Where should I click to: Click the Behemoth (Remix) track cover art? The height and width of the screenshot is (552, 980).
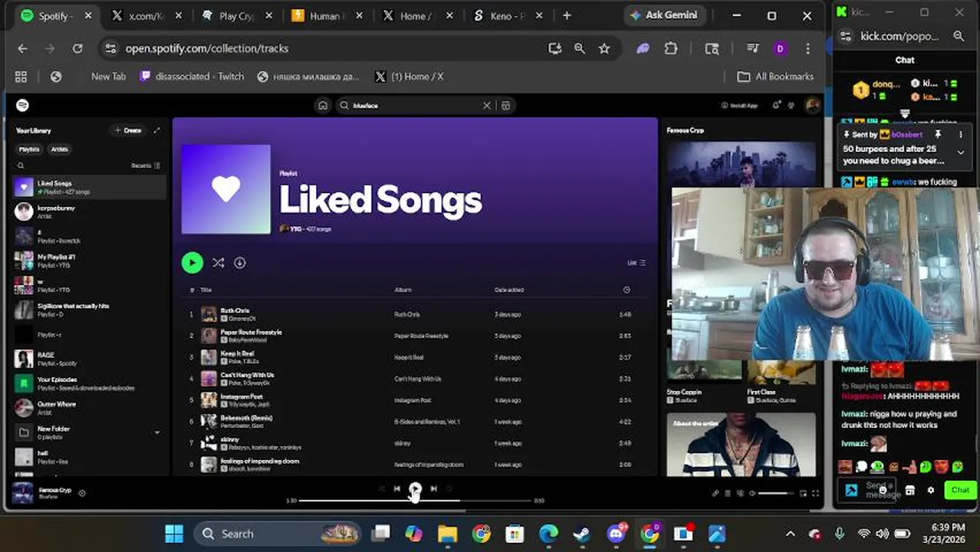(209, 421)
